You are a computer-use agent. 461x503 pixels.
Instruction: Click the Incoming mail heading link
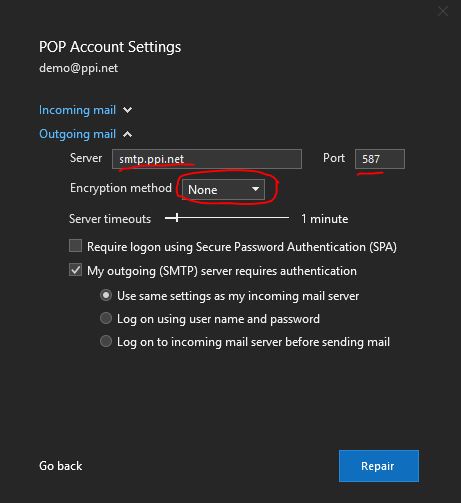coord(77,110)
